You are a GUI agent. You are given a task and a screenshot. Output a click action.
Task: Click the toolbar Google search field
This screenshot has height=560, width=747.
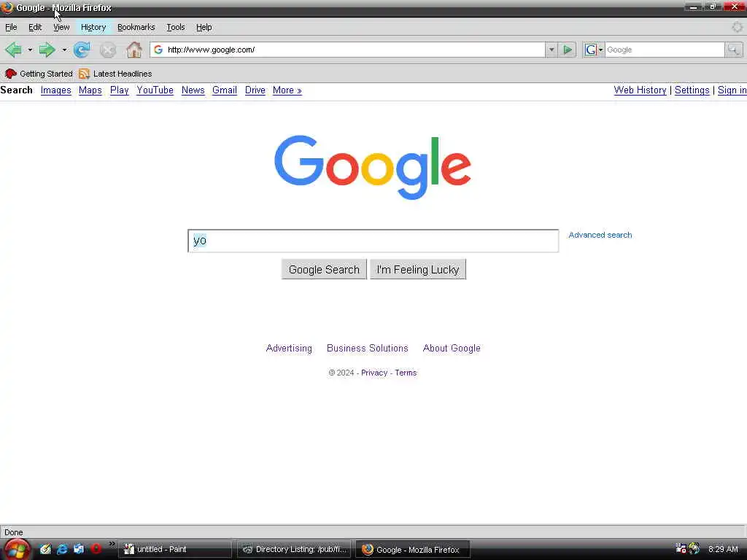pyautogui.click(x=665, y=50)
